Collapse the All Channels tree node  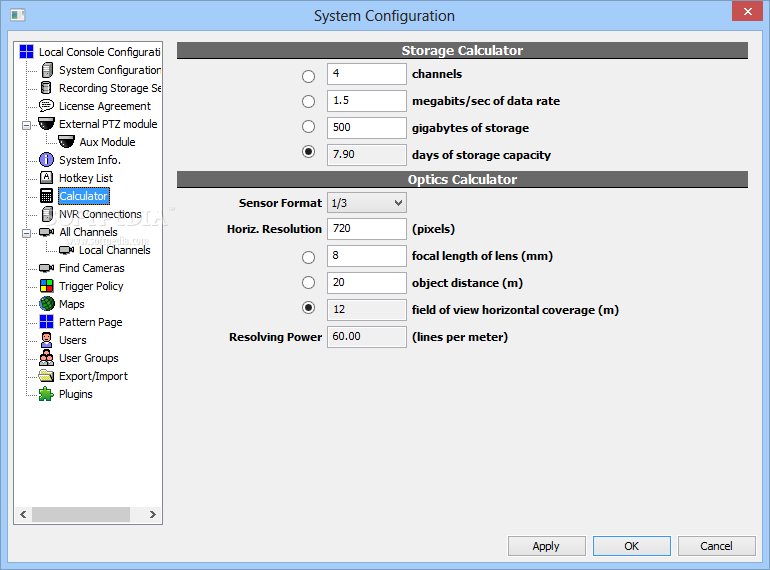click(26, 233)
